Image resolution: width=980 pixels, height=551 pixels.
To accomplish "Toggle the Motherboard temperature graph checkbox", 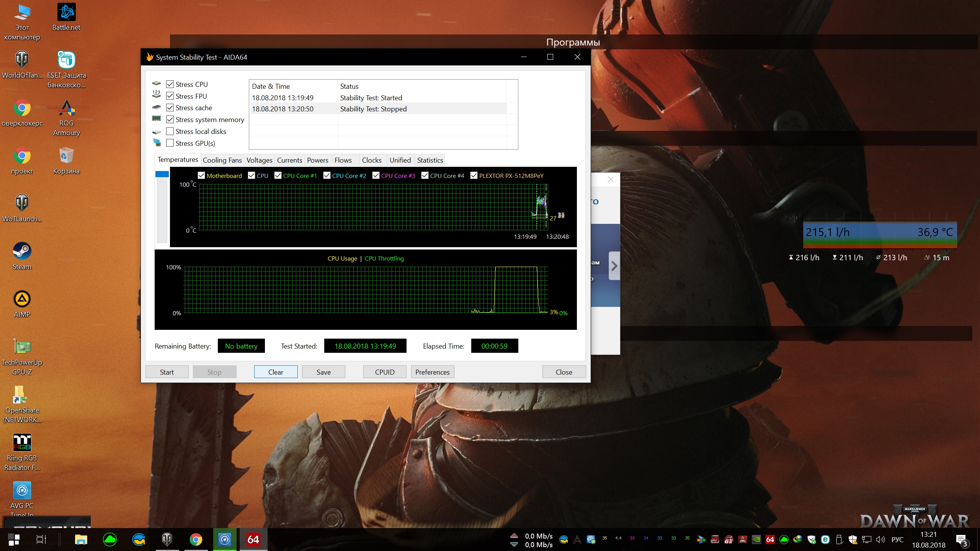I will 201,176.
